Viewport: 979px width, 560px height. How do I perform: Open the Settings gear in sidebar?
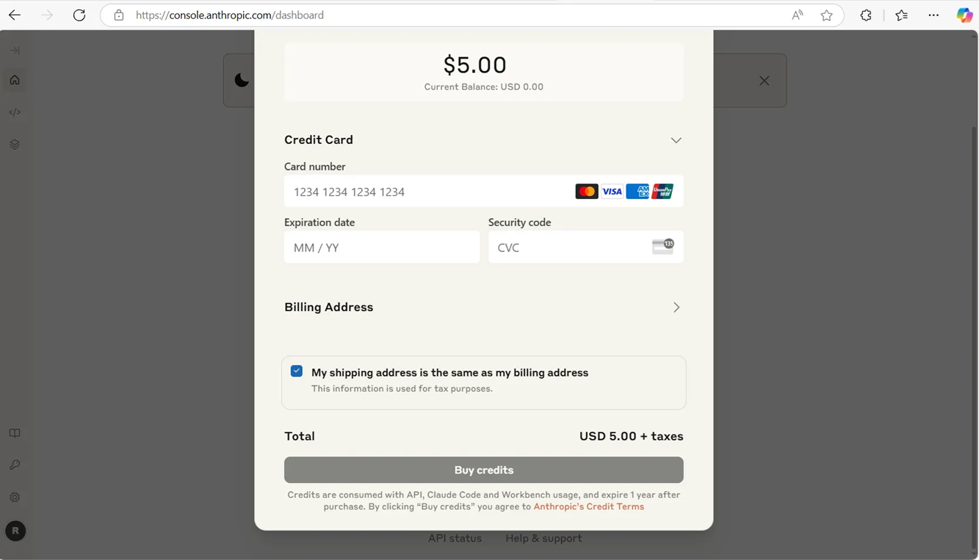[x=15, y=498]
